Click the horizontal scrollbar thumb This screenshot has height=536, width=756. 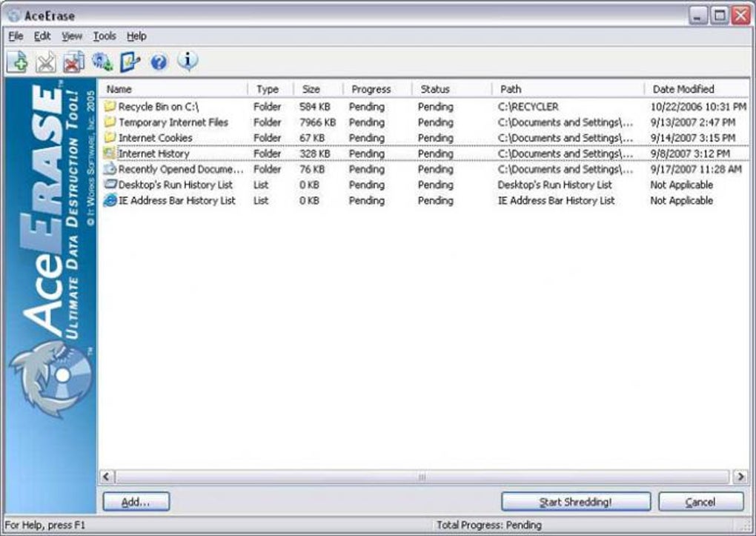tap(422, 477)
